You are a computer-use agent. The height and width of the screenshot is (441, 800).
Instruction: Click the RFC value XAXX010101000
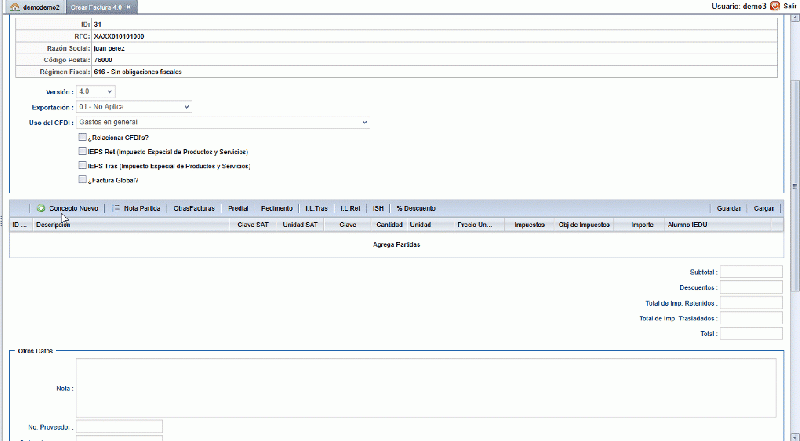point(119,36)
